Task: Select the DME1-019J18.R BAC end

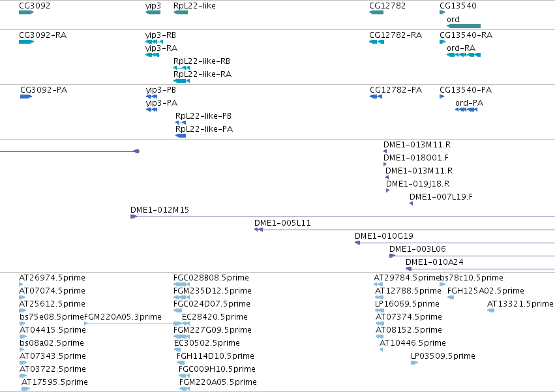Action: click(387, 191)
